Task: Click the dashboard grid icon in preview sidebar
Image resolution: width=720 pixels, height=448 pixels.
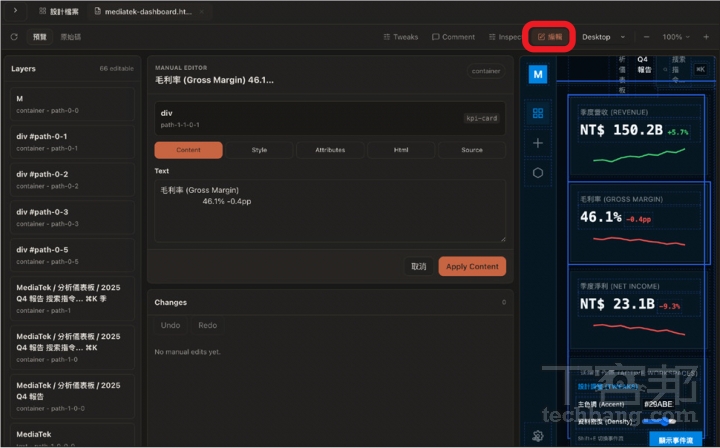Action: 538,113
